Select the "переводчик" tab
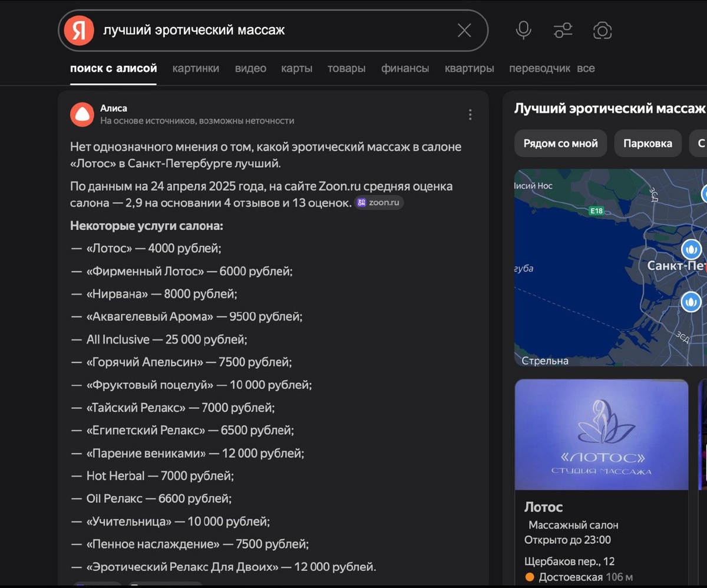 pyautogui.click(x=538, y=68)
